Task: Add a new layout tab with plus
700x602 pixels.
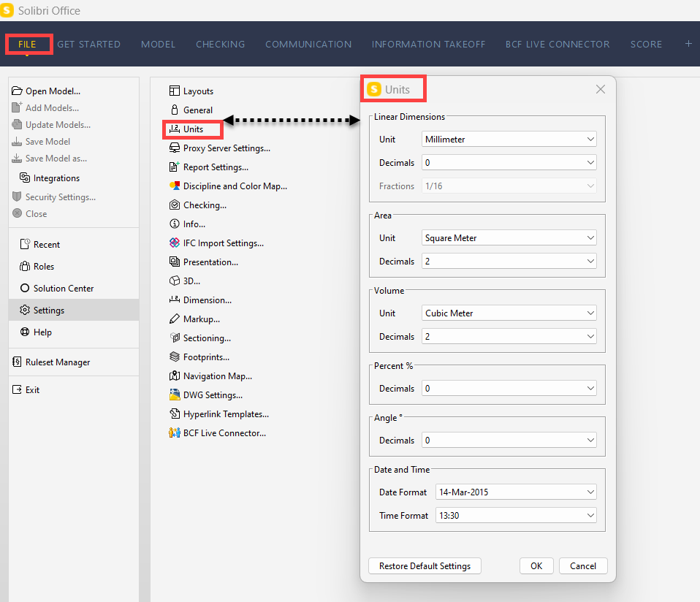Action: pos(688,43)
